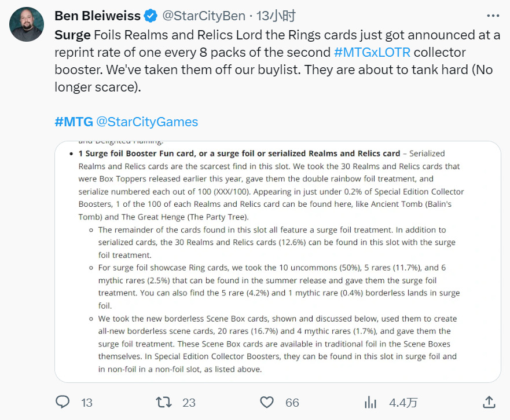Viewport: 510px width, 420px height.
Task: Open the three-dot more options menu
Action: (x=493, y=16)
